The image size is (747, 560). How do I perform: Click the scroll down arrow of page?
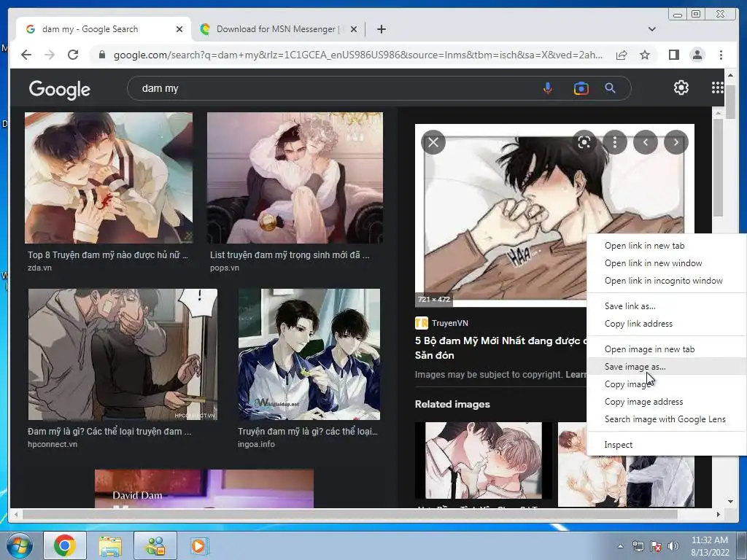pyautogui.click(x=730, y=502)
